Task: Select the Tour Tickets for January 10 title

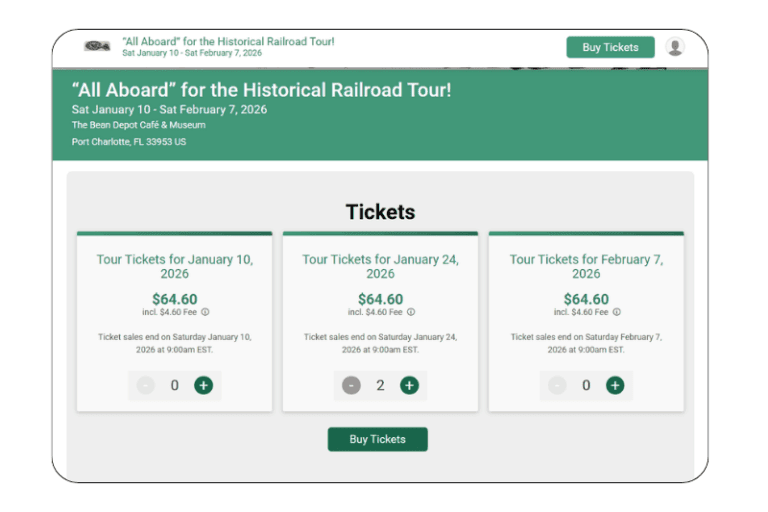Action: coord(175,266)
